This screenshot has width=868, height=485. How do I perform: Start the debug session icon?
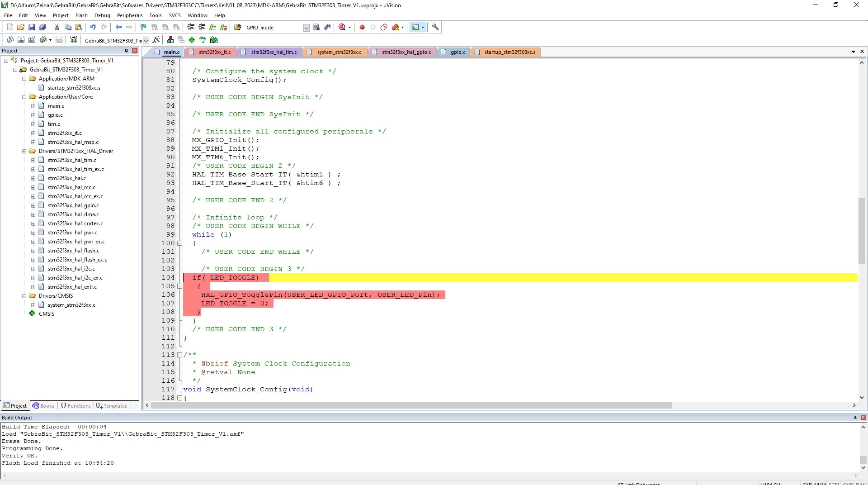tap(342, 27)
